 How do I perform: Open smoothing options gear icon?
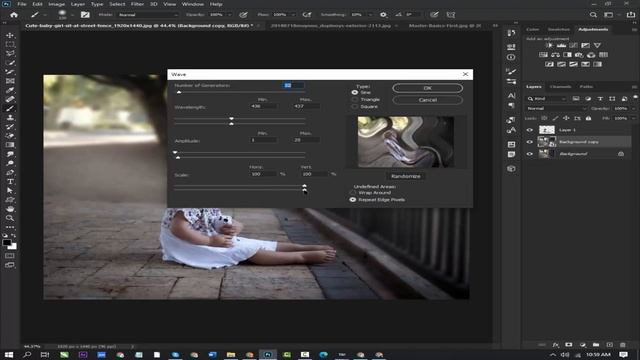383,15
